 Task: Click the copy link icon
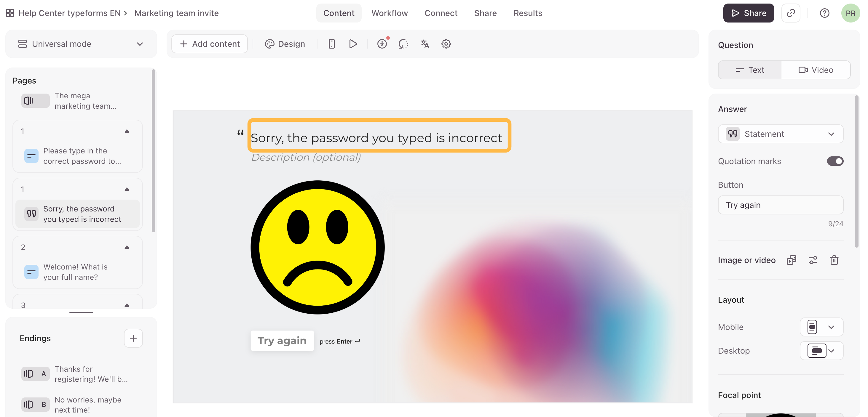[791, 13]
